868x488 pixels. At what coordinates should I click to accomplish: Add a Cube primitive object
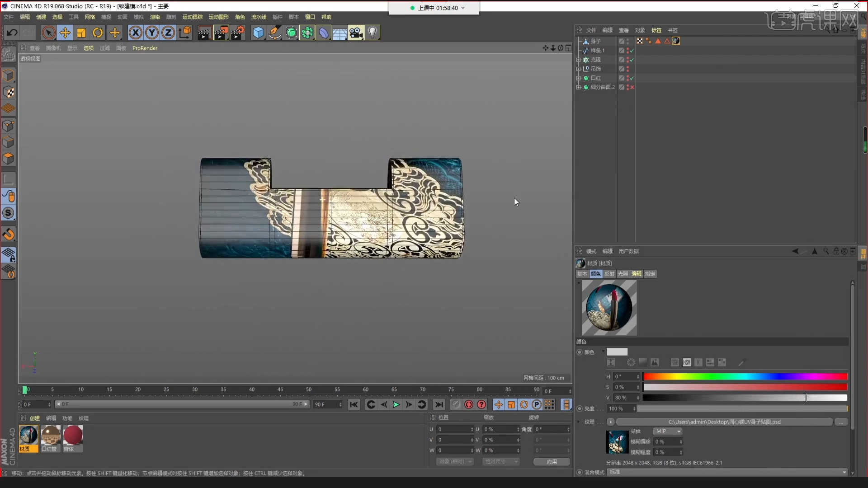258,33
